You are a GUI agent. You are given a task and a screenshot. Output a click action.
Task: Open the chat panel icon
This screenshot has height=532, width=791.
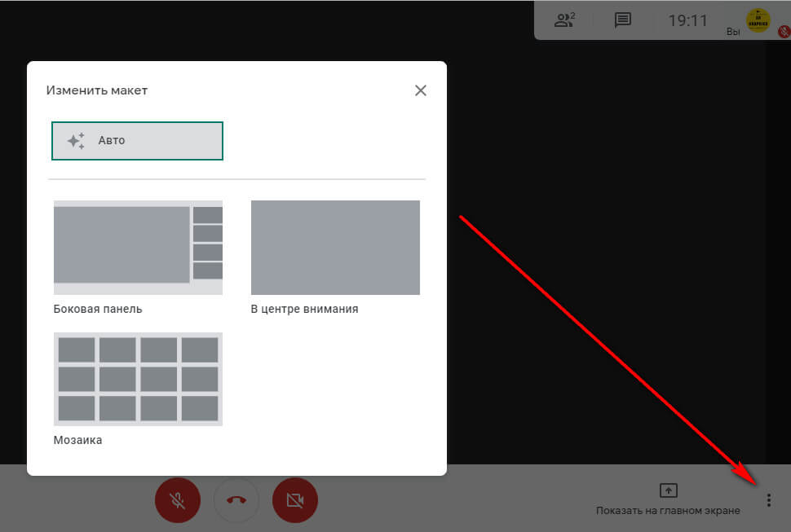coord(622,20)
